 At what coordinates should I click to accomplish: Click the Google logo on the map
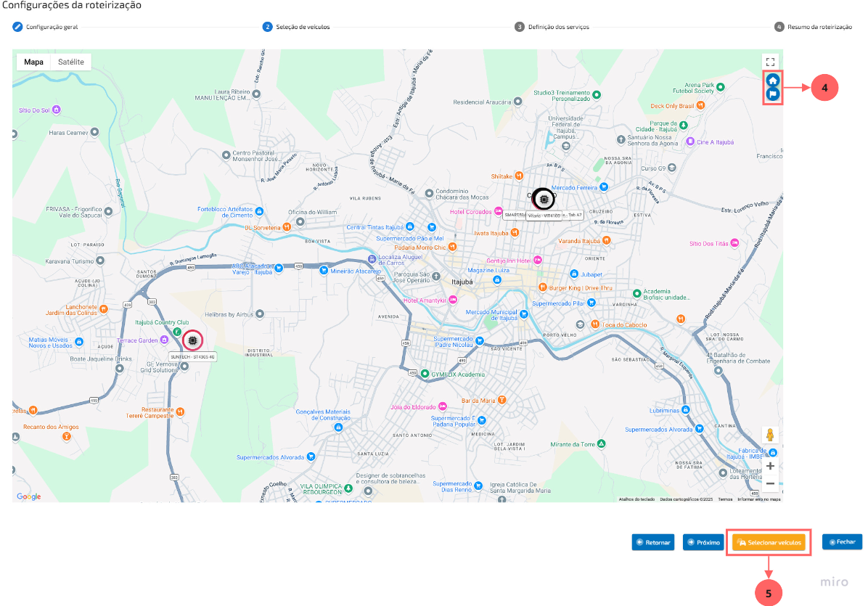point(29,496)
